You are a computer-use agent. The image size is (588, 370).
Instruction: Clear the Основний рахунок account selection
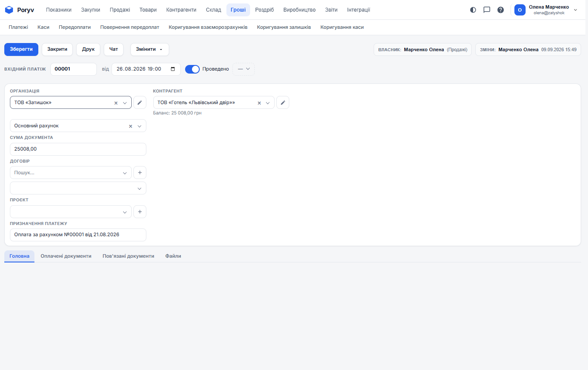click(x=130, y=126)
